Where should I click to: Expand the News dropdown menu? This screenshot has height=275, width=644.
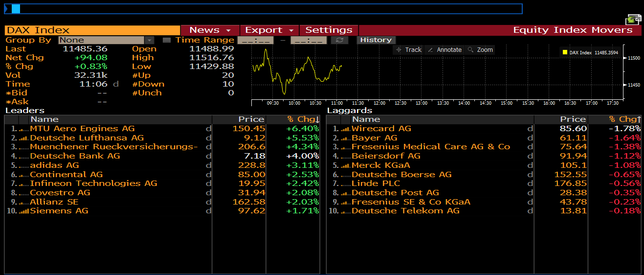(210, 30)
